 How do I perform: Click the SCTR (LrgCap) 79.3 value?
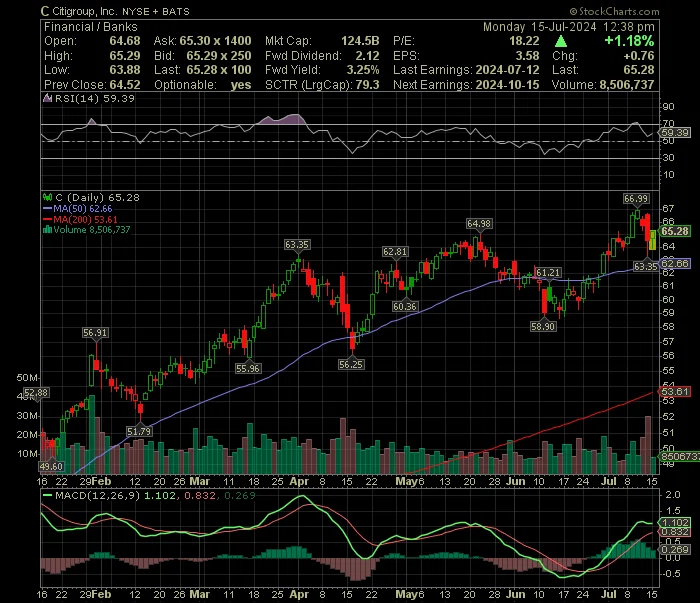(367, 85)
